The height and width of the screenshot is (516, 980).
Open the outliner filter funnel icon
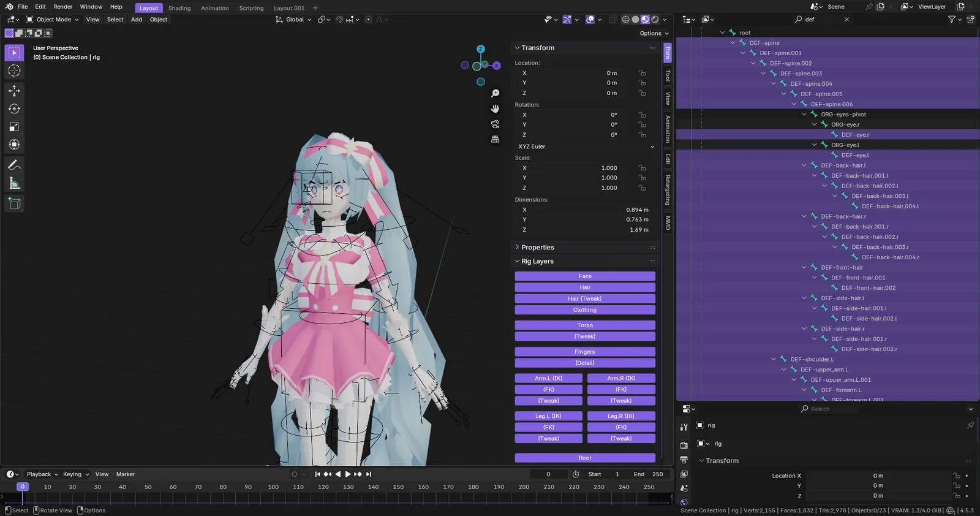pos(952,20)
